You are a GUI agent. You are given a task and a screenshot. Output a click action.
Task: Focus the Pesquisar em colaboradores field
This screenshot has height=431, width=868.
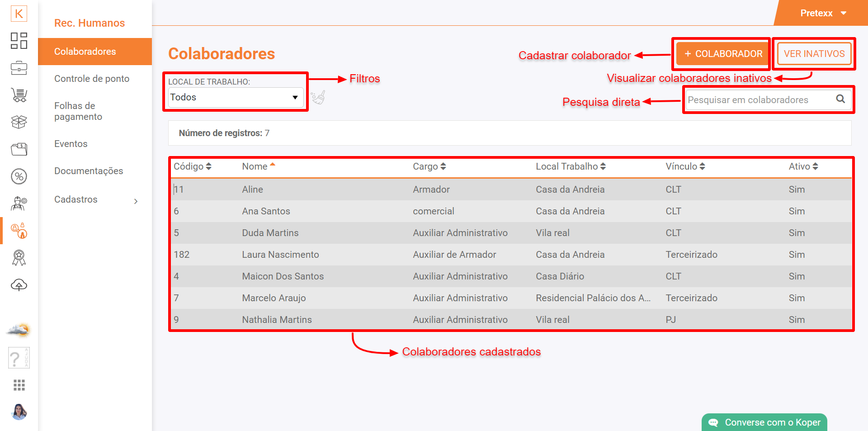(759, 100)
